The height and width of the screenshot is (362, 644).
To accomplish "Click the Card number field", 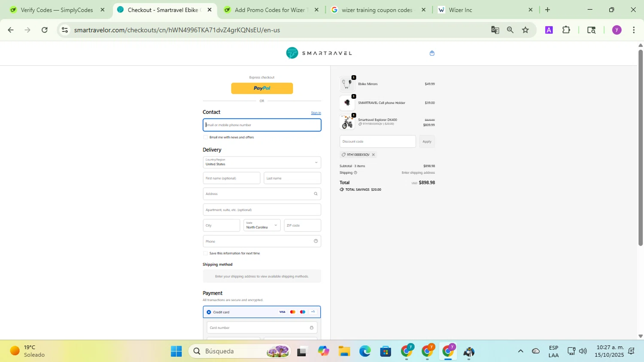I will [x=262, y=328].
